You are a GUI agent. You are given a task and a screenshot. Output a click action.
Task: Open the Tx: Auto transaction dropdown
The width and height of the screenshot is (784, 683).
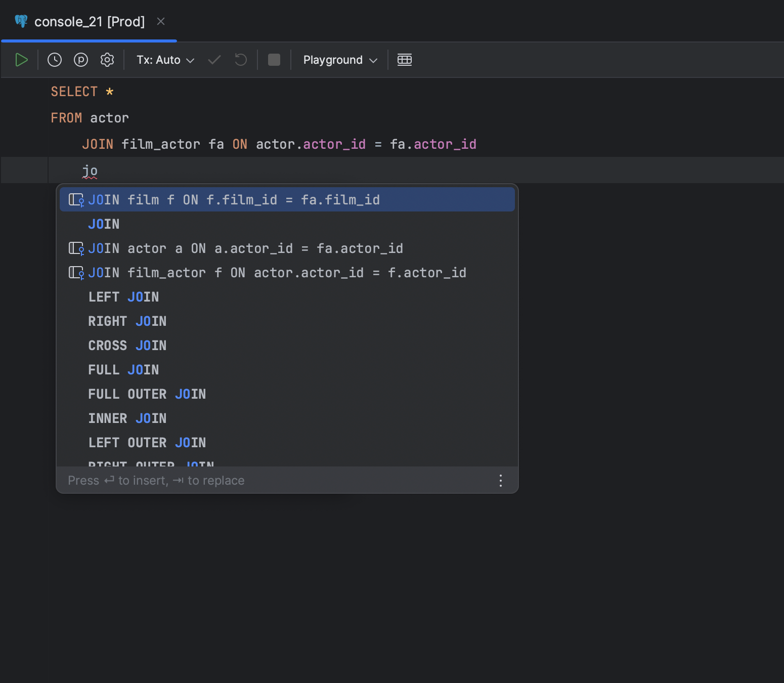pos(165,60)
